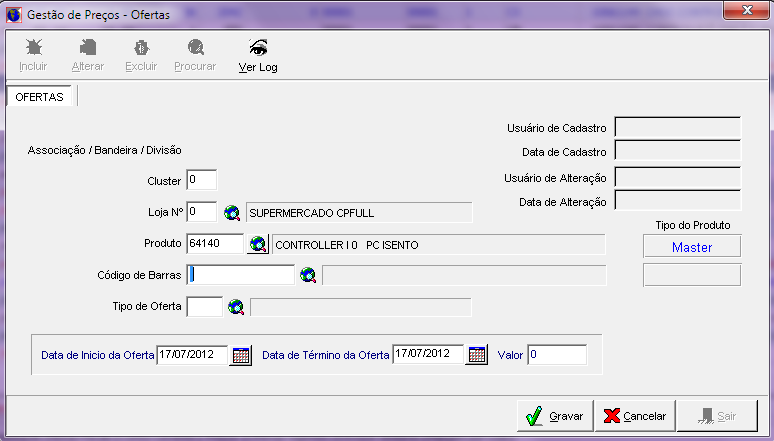Save with the Gravar button
The height and width of the screenshot is (441, 774).
pyautogui.click(x=555, y=416)
